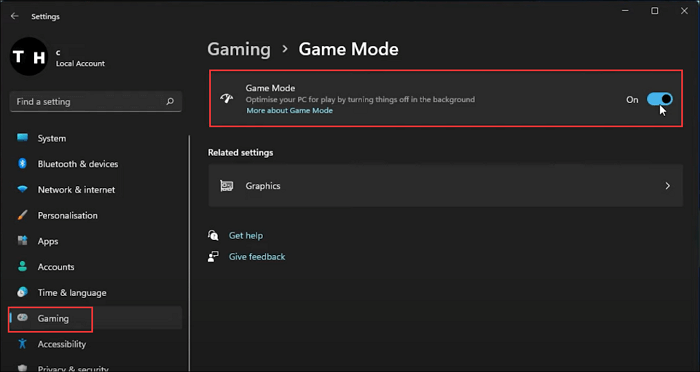Viewport: 700px width, 372px height.
Task: Click the Accessibility figure icon
Action: [22, 344]
